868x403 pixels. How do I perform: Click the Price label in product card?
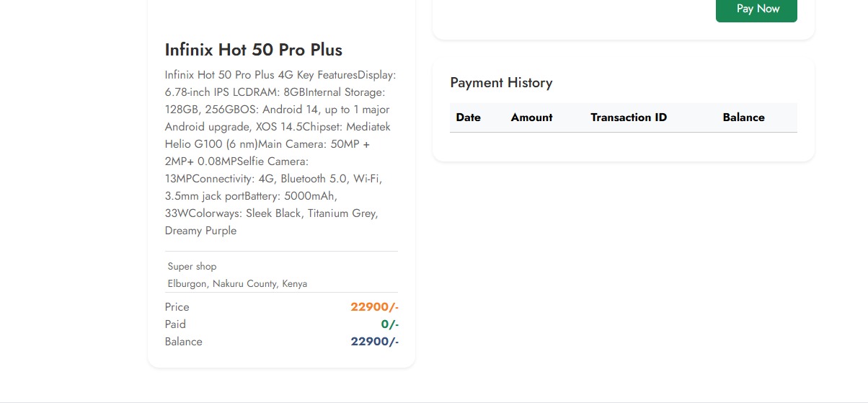[177, 307]
